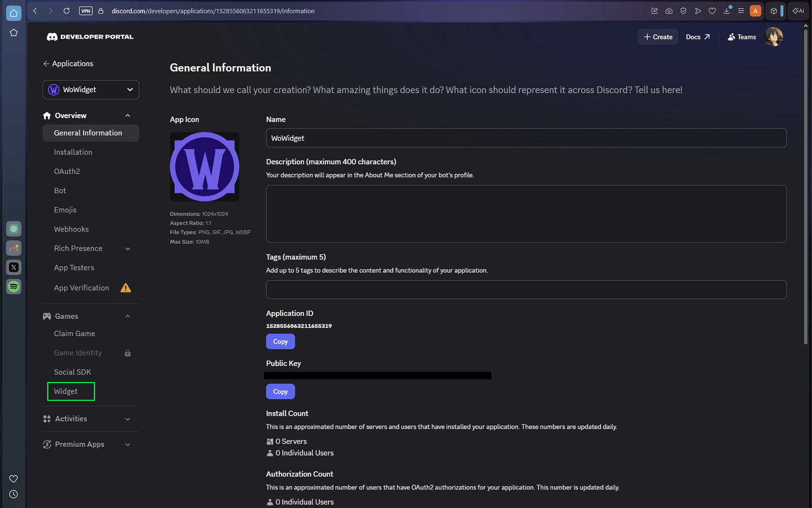Open the App Verification page
The width and height of the screenshot is (812, 508).
(81, 288)
